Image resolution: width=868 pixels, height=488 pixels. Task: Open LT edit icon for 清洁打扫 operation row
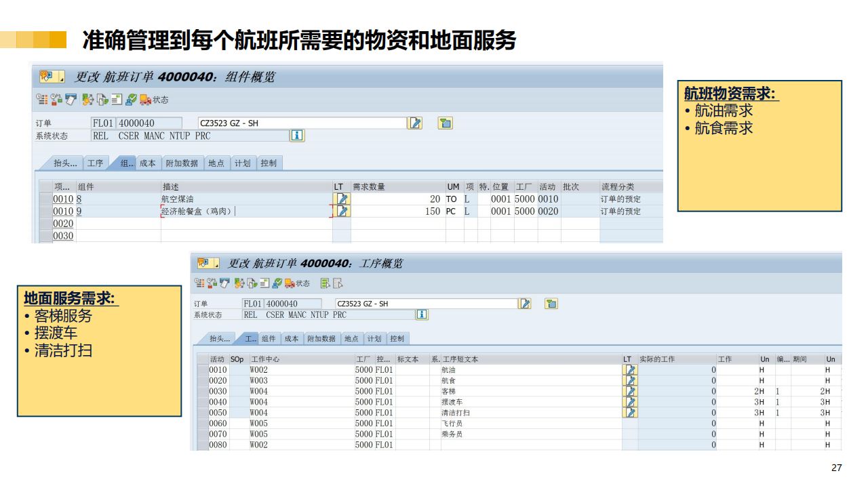point(631,412)
